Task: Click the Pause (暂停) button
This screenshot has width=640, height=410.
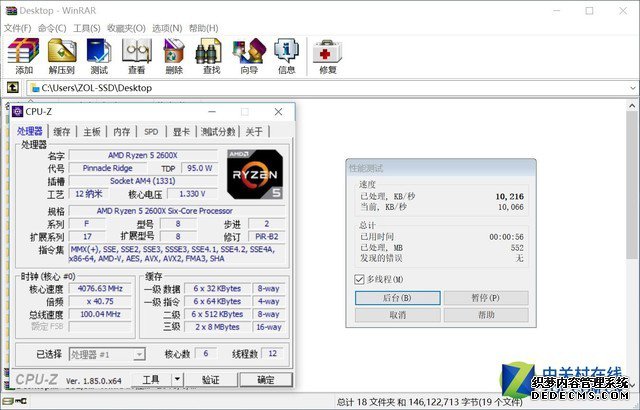Action: (486, 298)
